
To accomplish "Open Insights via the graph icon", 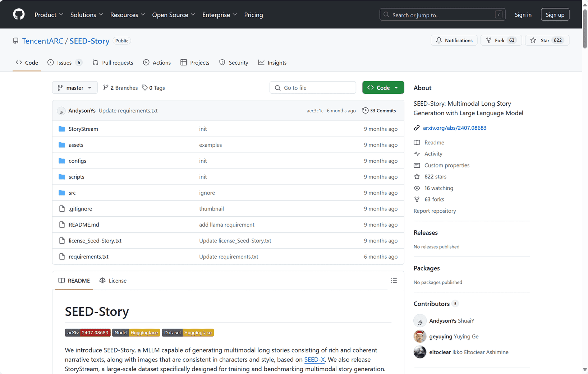I will pos(261,62).
